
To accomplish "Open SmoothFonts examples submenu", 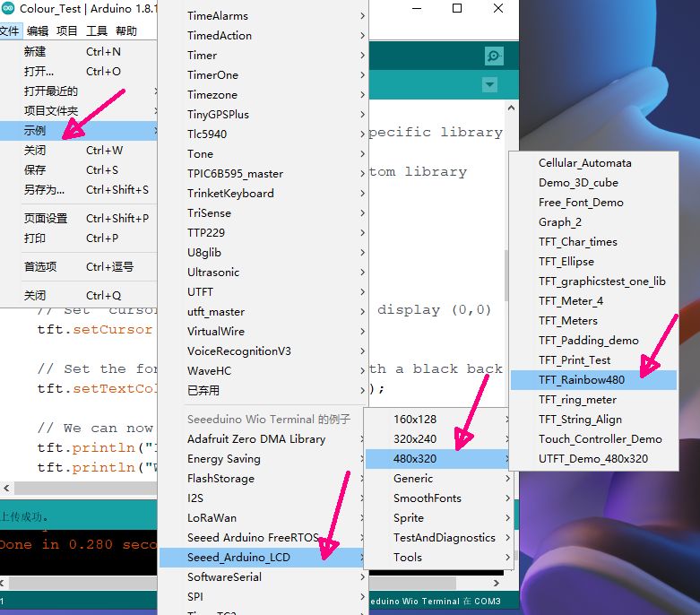I will pos(438,498).
